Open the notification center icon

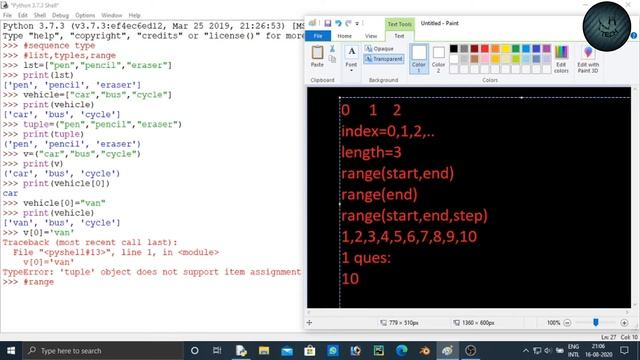[624, 351]
